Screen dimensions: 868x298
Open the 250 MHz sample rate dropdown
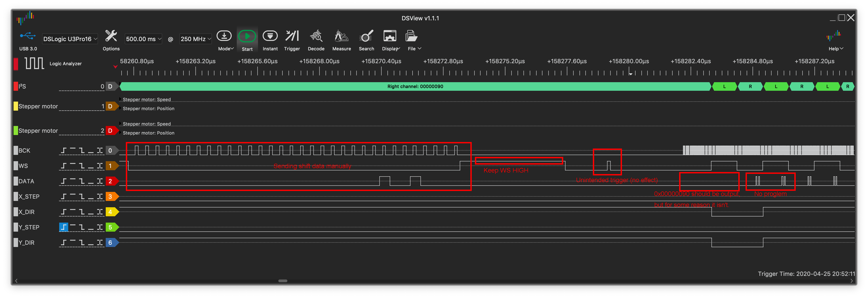point(195,39)
